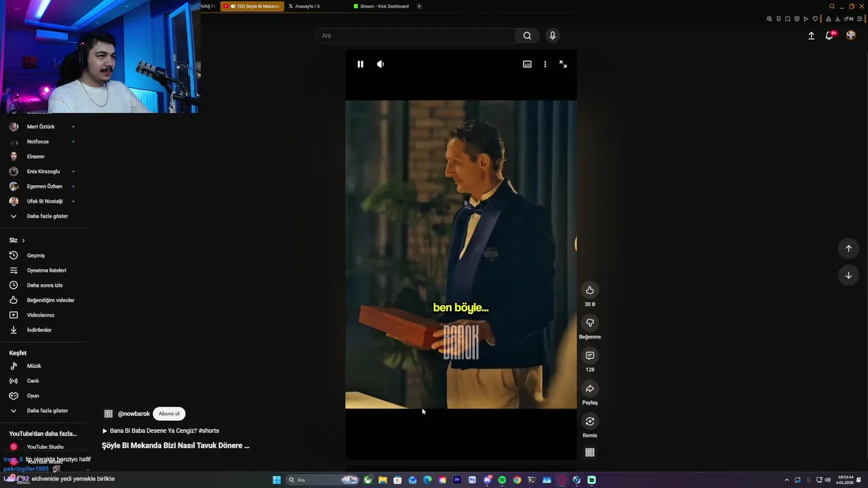Screen dimensions: 868x488
Task: Open Google Chrome from the taskbar
Action: [x=517, y=480]
